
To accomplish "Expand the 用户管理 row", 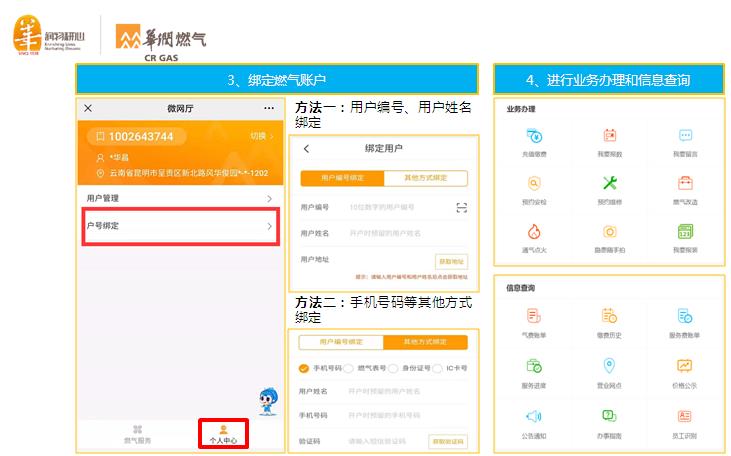I will (178, 198).
